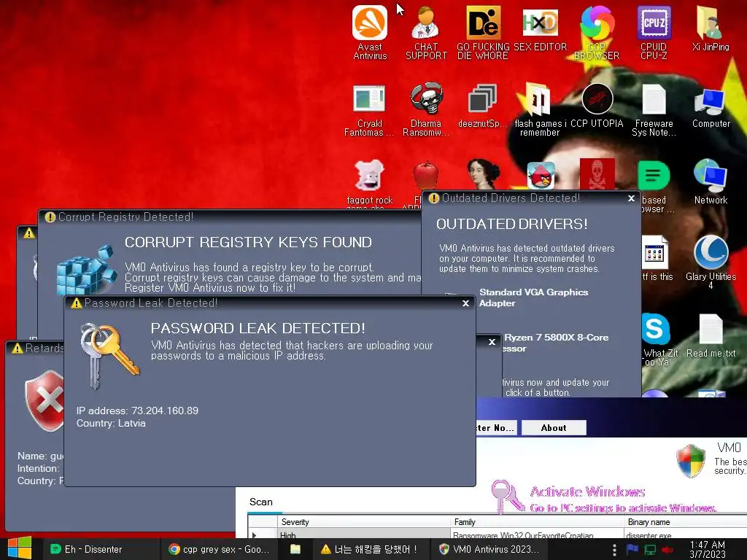The image size is (747, 560).
Task: Click the 'CORRUPT REGISTRY KEYS FOUND' heading
Action: (x=248, y=242)
